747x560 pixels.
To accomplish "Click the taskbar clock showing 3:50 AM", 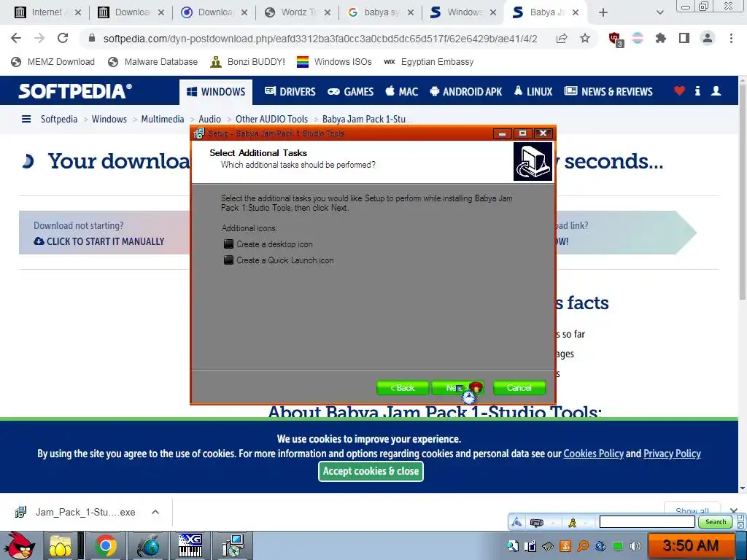I will (691, 545).
